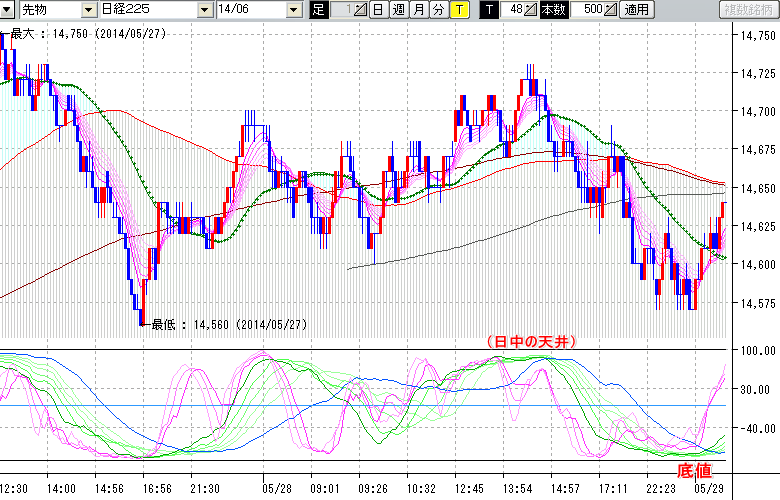
Task: Switch chart to minute (分) candles
Action: (437, 10)
